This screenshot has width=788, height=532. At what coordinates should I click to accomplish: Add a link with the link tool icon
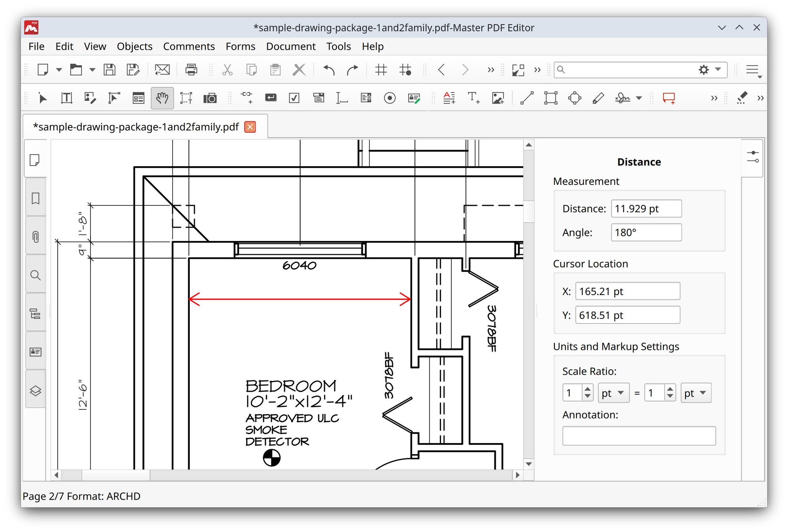click(x=247, y=98)
